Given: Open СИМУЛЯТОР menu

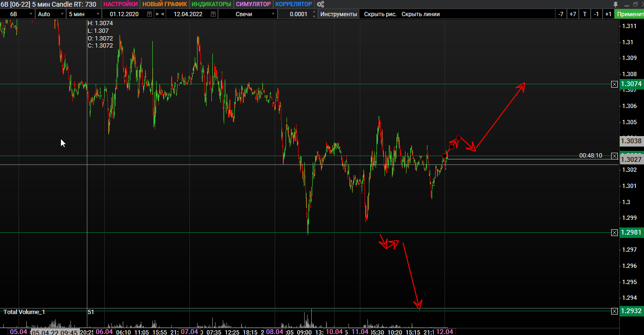Looking at the screenshot, I should 253,4.
